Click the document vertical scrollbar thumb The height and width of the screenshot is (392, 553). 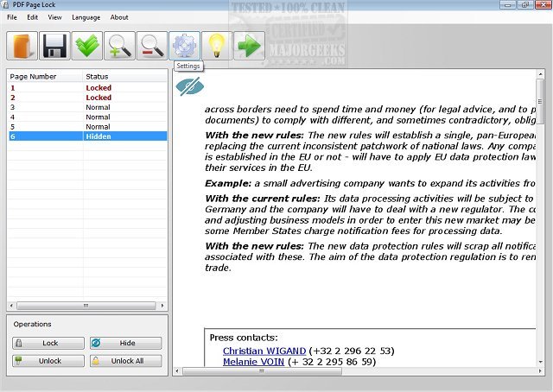(540, 102)
